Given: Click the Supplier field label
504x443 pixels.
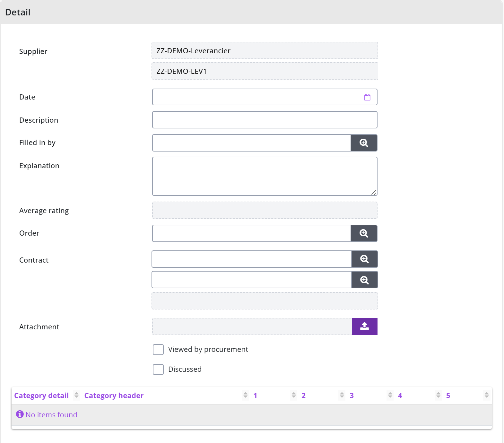Looking at the screenshot, I should point(33,51).
